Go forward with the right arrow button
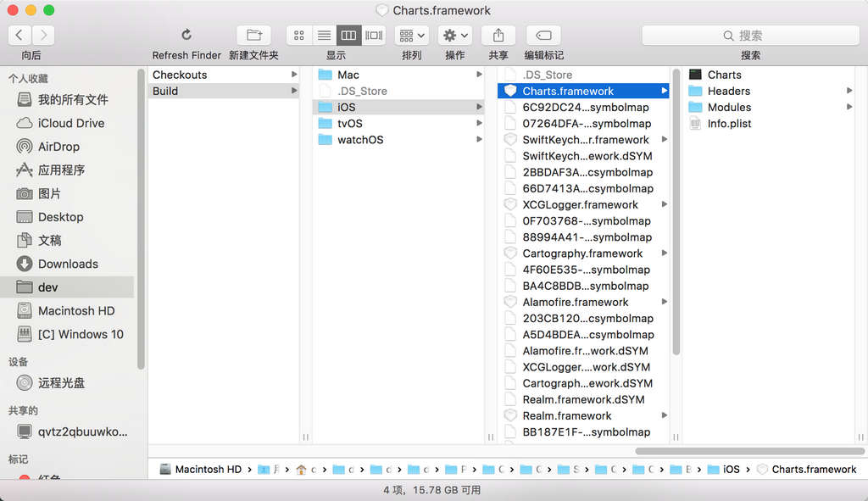The width and height of the screenshot is (868, 501). tap(43, 36)
